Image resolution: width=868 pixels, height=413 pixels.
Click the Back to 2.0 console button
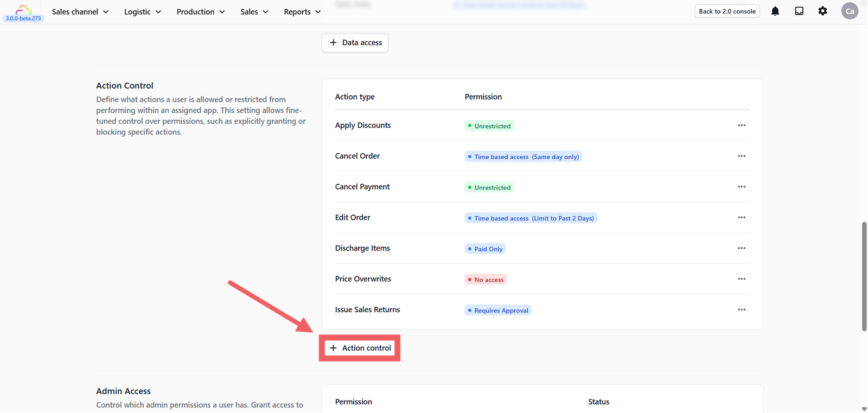727,11
